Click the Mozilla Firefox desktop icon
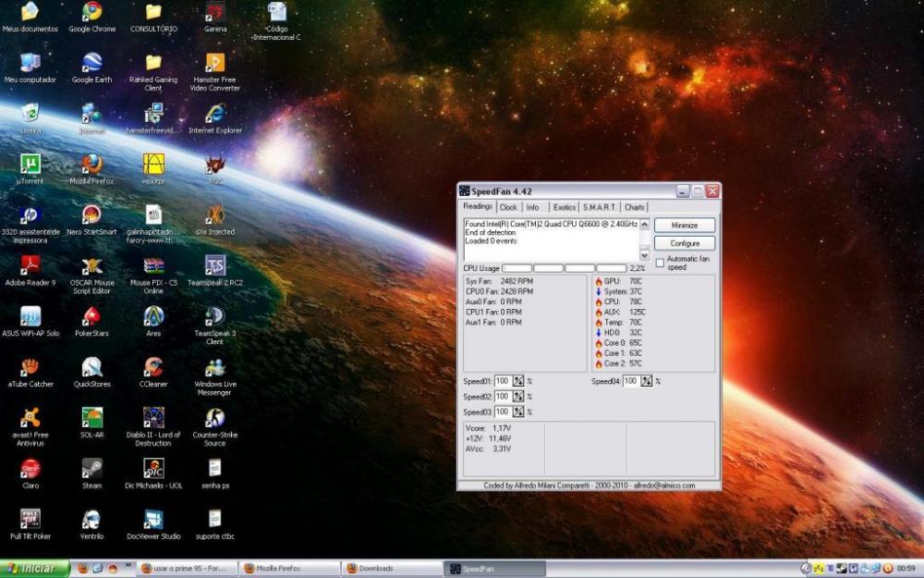The image size is (924, 578). (x=91, y=165)
